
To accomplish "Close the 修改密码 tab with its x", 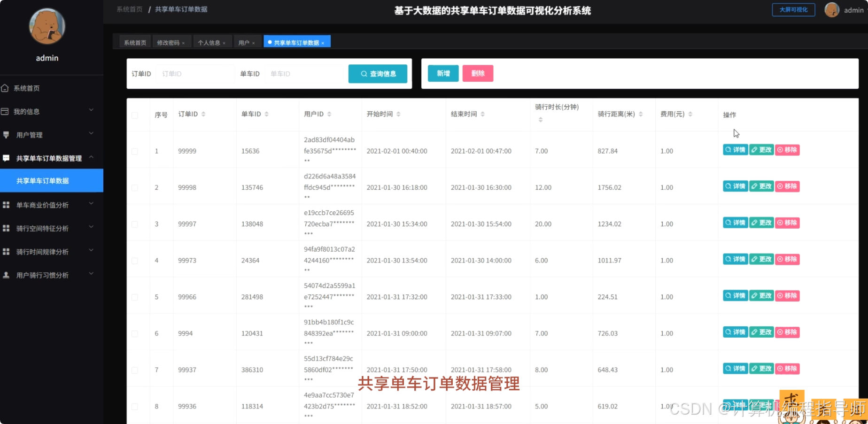I will (x=183, y=43).
